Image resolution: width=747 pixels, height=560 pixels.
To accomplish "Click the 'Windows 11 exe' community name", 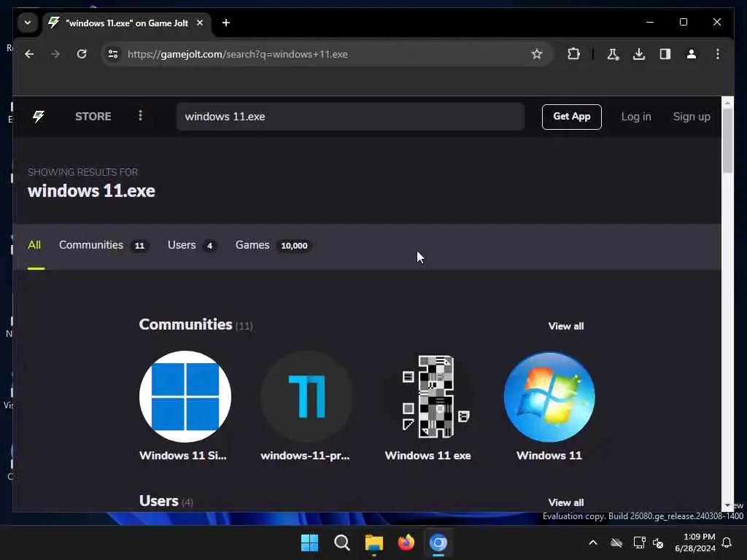I will coord(427,456).
